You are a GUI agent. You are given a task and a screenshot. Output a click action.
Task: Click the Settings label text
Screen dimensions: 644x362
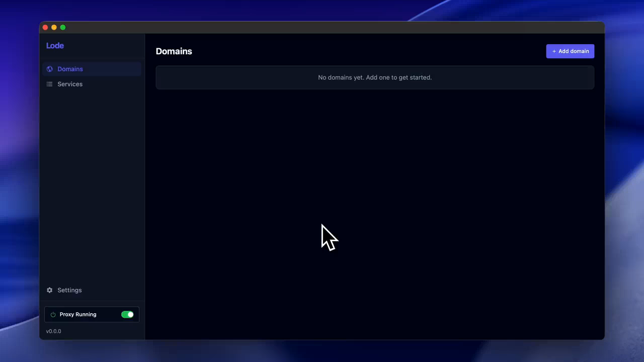point(69,290)
